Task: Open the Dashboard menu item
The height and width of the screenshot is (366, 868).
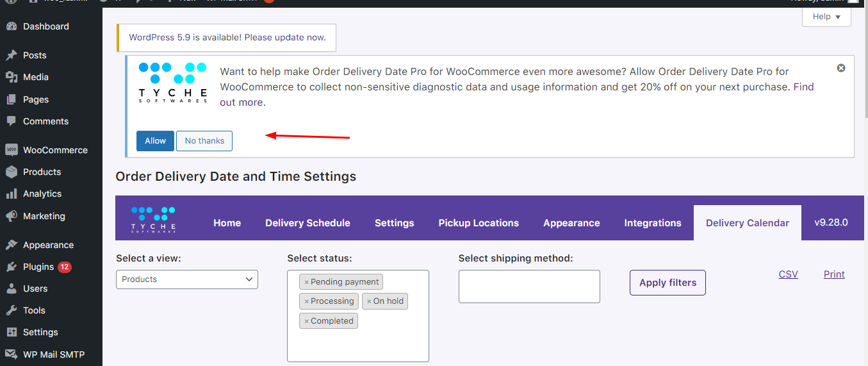Action: 46,26
